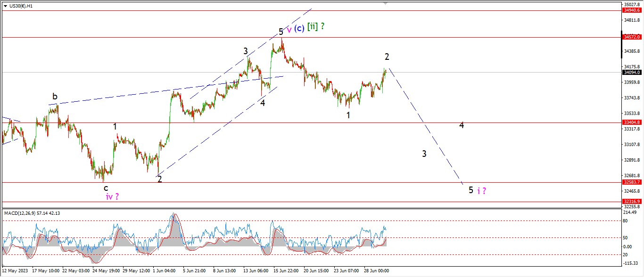Click the 29 May 12:00 time label
The height and width of the screenshot is (277, 644).
tap(137, 271)
